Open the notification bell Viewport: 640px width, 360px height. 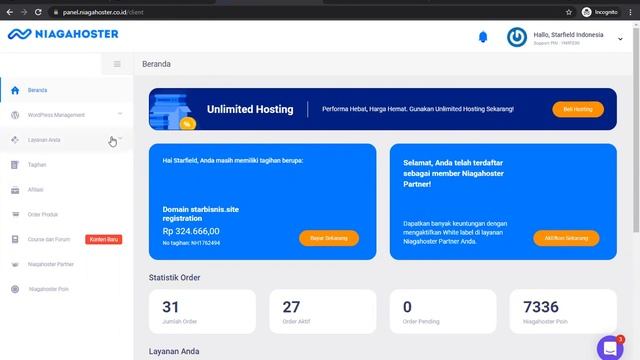[483, 37]
